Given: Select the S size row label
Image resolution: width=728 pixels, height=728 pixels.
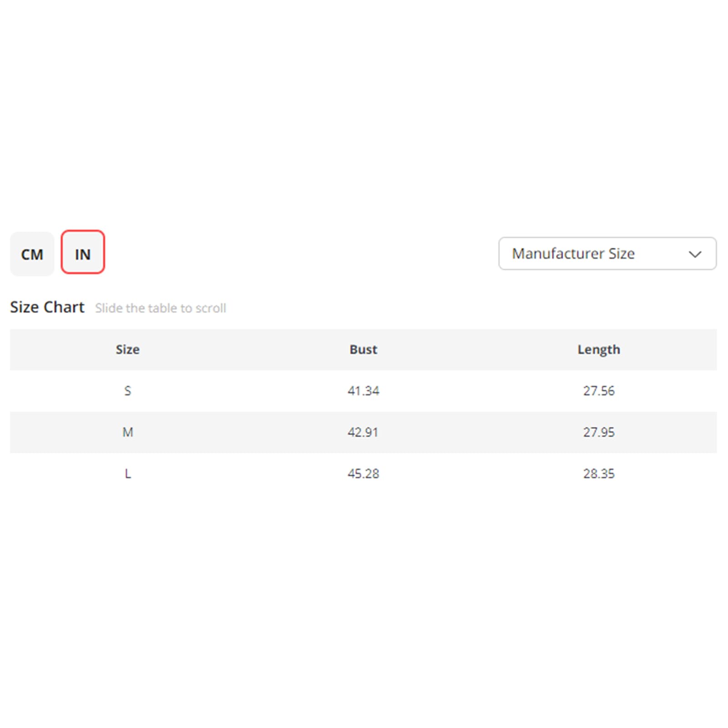Looking at the screenshot, I should [127, 391].
